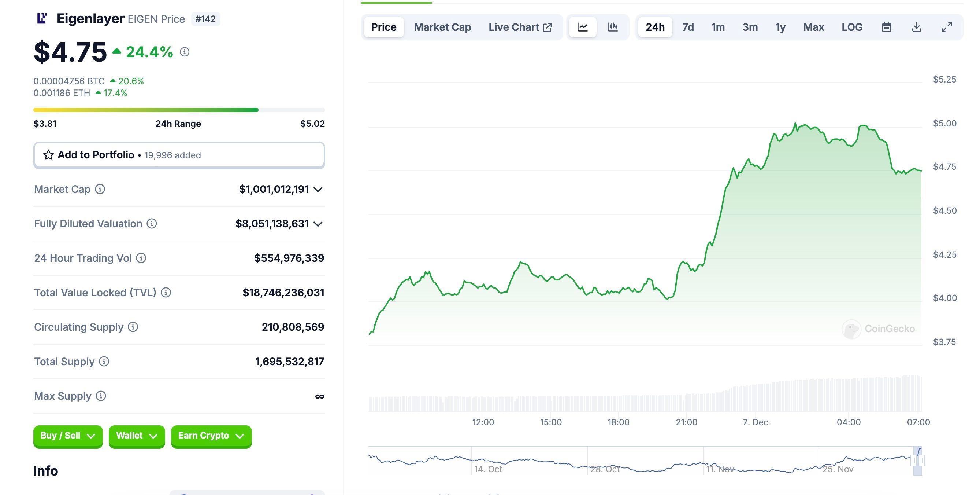Open Live Chart external link

click(520, 27)
